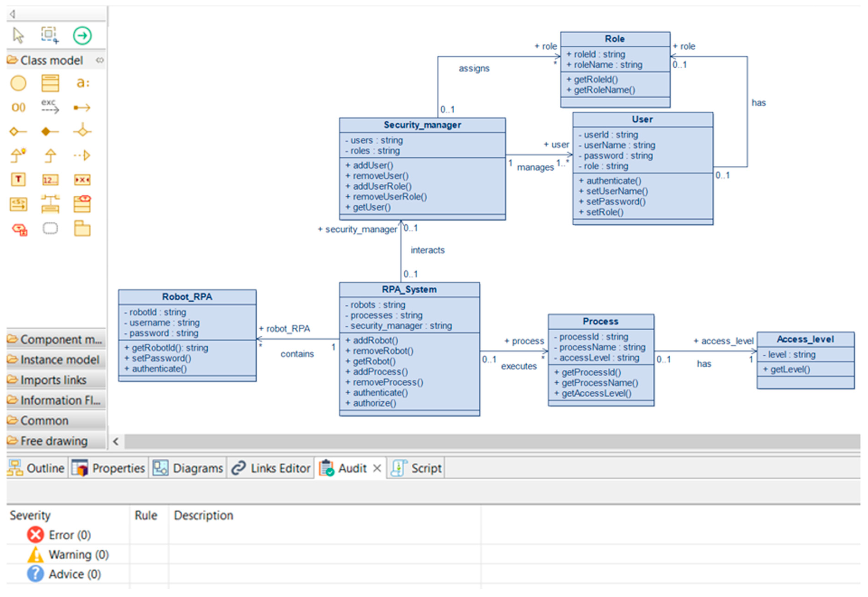
Task: Choose the Signal '<S>' box tool
Action: pyautogui.click(x=18, y=204)
